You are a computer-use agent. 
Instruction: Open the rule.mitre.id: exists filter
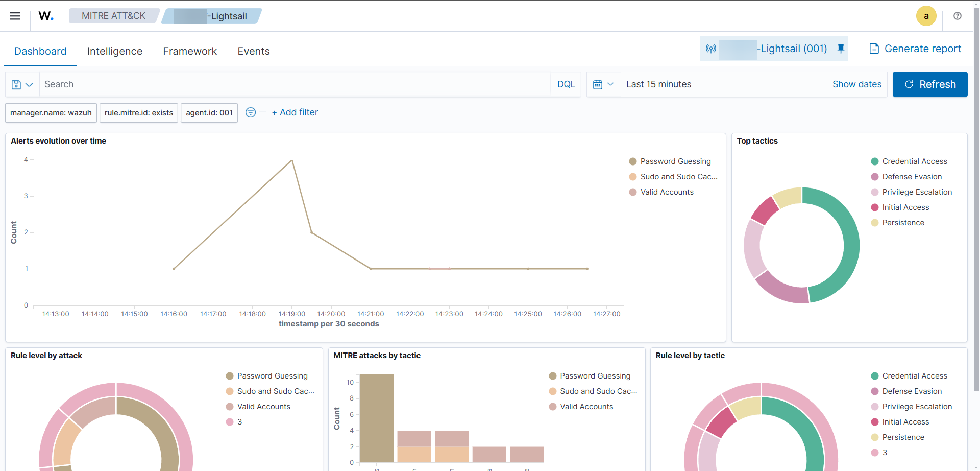pos(139,113)
